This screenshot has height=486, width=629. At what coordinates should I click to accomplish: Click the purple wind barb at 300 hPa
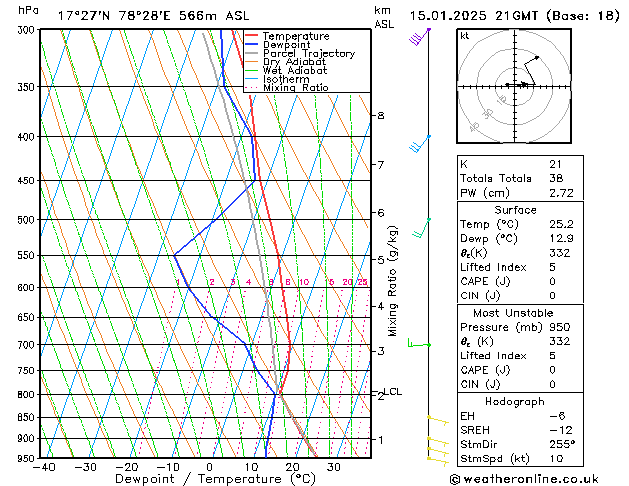click(x=420, y=36)
